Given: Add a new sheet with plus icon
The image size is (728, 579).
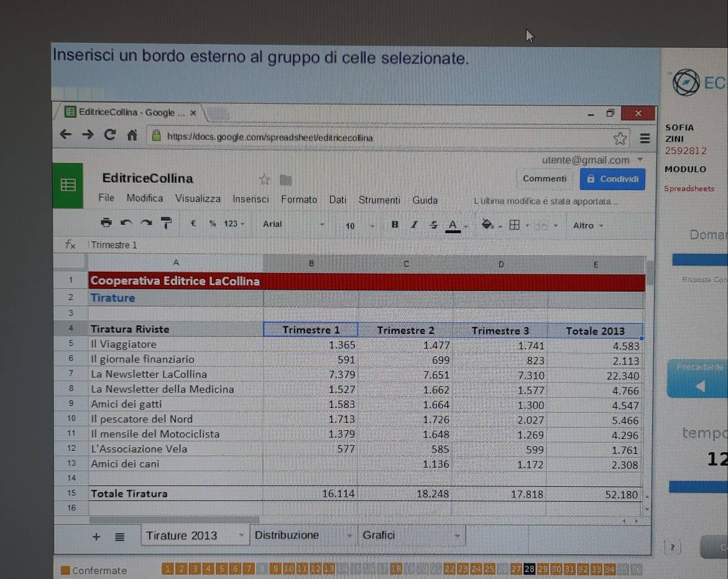Looking at the screenshot, I should pyautogui.click(x=96, y=537).
